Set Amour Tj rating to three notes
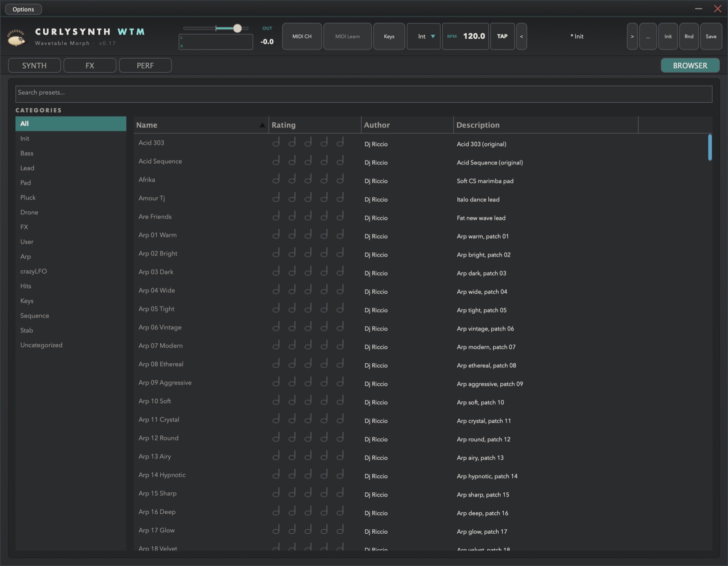728x566 pixels. pos(308,198)
